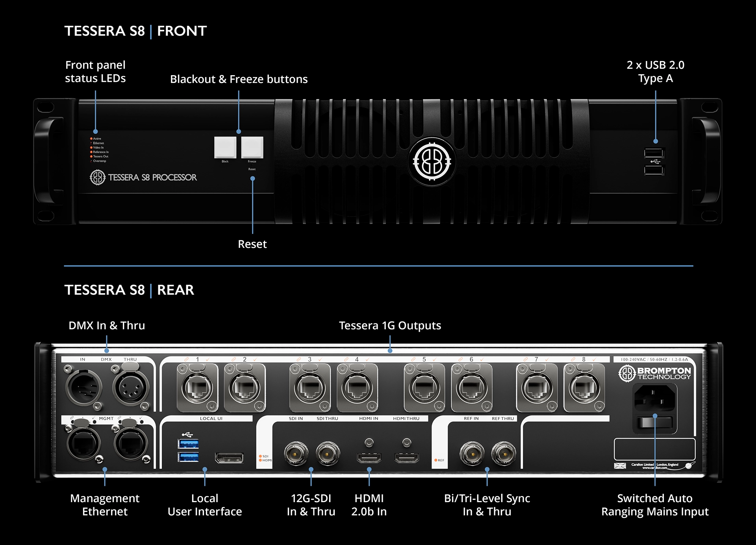Click the REF THRU BNC connector
The image size is (756, 545).
[504, 453]
